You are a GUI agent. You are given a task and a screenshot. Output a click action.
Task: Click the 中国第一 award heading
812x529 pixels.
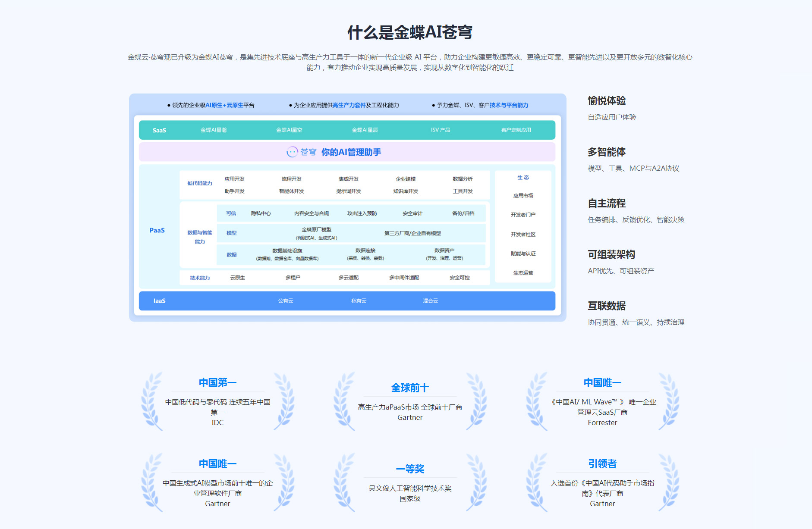pos(217,382)
